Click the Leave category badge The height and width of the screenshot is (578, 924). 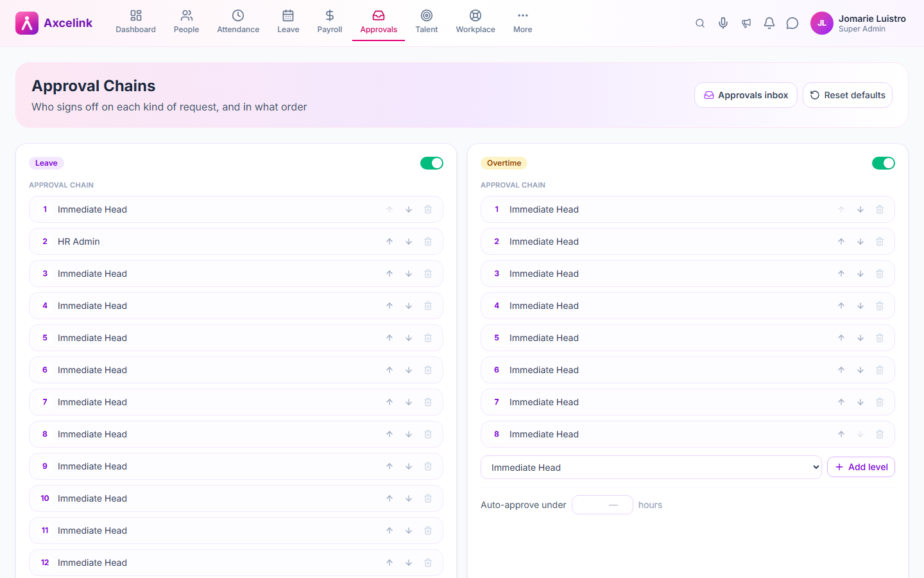(46, 163)
